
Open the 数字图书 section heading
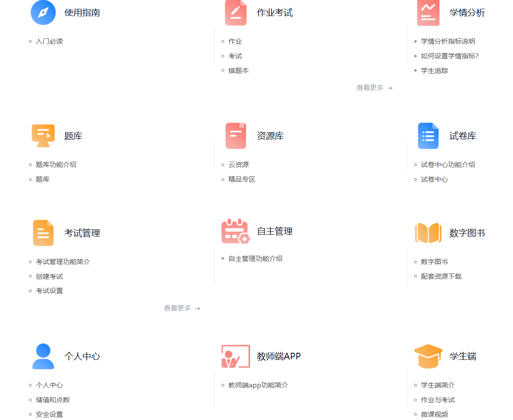click(467, 233)
